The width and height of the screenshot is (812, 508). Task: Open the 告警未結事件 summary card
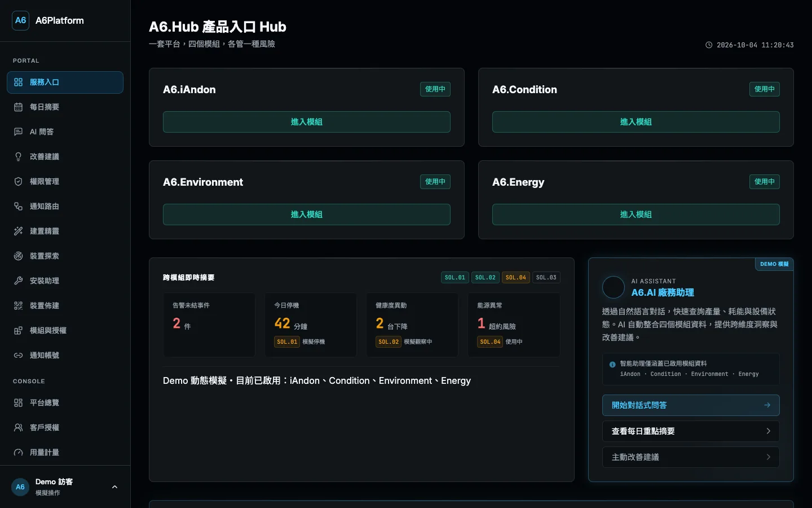click(209, 325)
